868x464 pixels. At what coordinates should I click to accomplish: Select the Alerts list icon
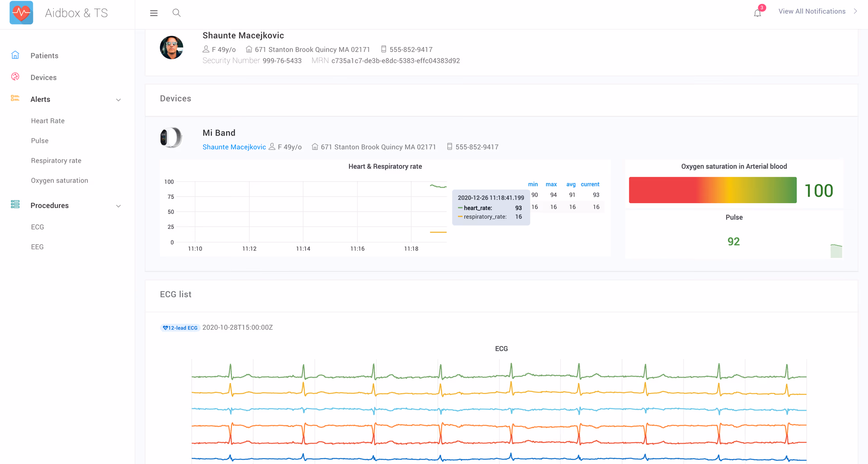(15, 99)
